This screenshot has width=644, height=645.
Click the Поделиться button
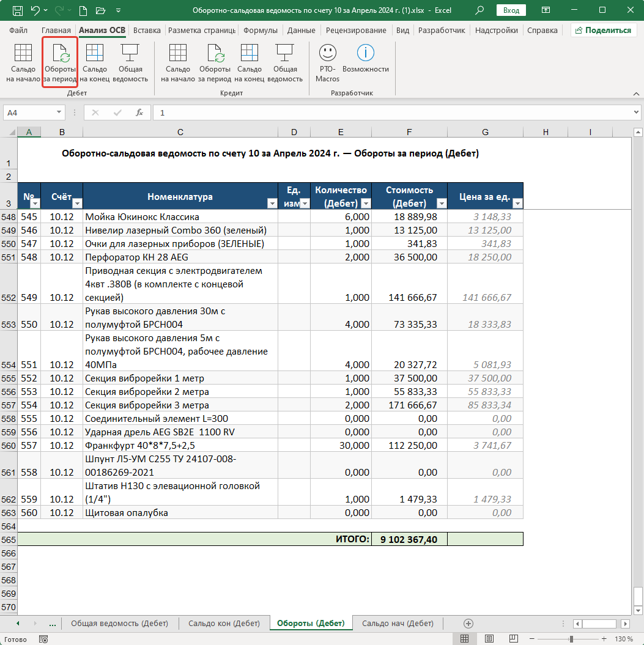click(603, 30)
